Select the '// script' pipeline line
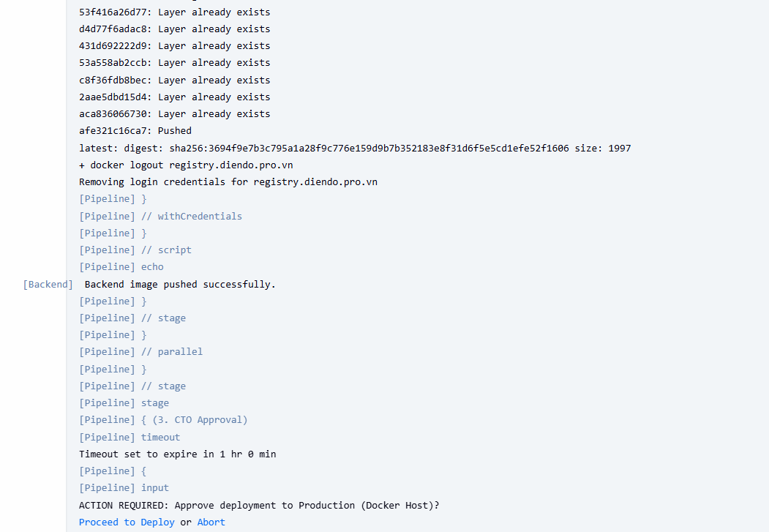The width and height of the screenshot is (769, 532). coord(135,250)
